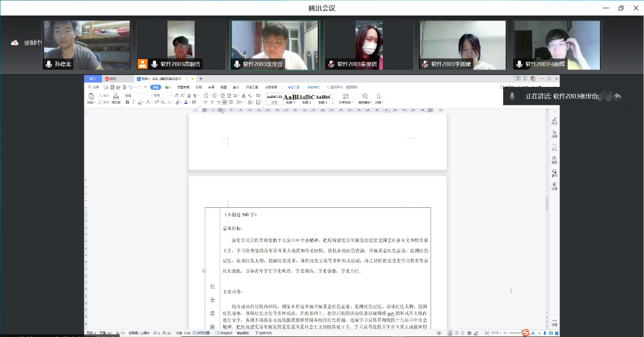This screenshot has height=337, width=644.
Task: Click the Undo arrow icon
Action: (130, 88)
